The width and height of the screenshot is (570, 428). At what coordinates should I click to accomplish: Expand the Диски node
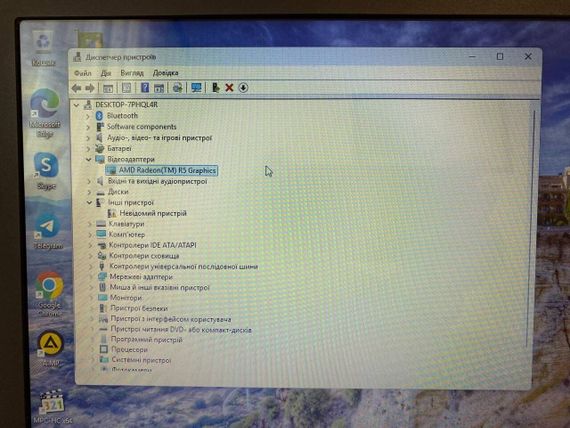pos(89,192)
